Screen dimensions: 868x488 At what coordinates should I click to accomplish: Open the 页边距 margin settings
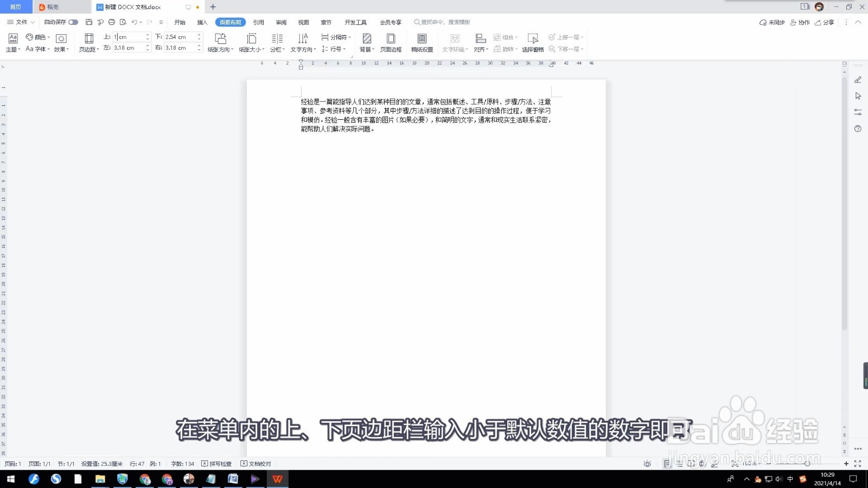[88, 42]
